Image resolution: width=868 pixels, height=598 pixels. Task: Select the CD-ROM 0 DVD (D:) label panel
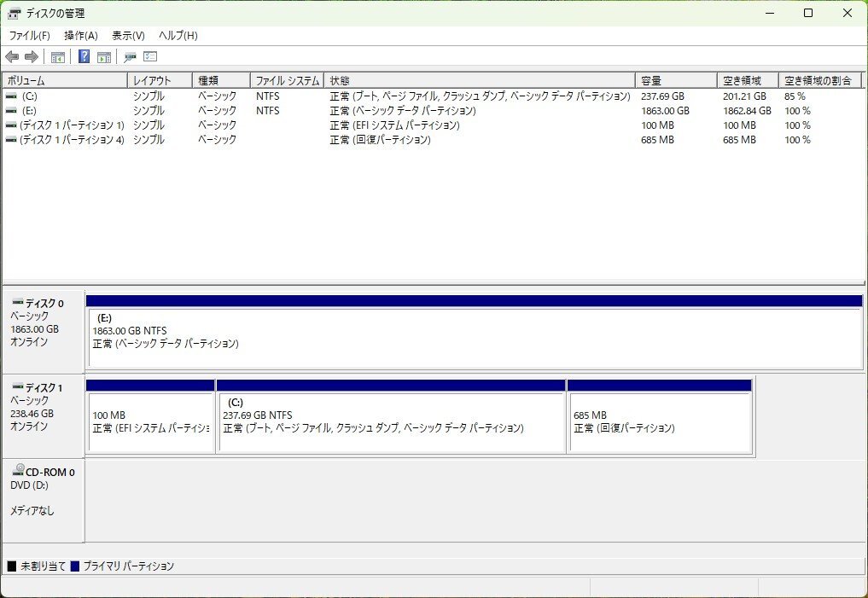(44, 500)
